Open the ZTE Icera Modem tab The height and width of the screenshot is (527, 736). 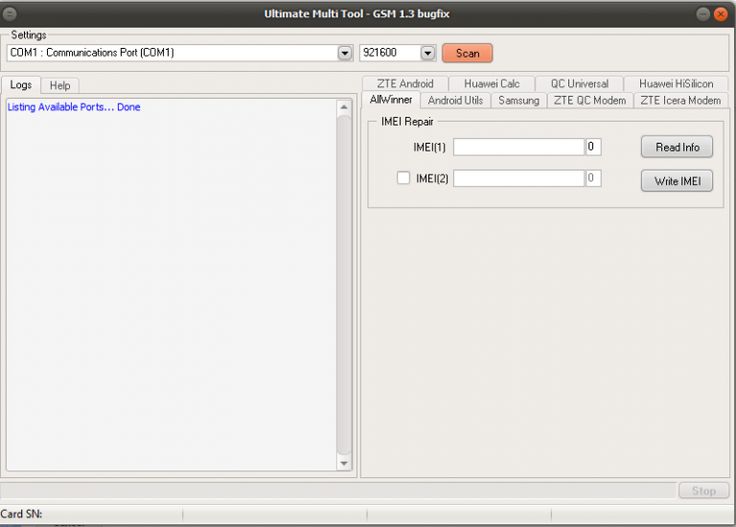(681, 100)
